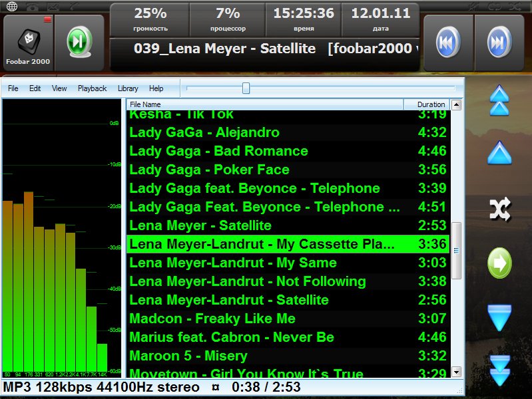
Task: Select track Lena Meyer-Landrut - My Same
Action: pyautogui.click(x=288, y=263)
